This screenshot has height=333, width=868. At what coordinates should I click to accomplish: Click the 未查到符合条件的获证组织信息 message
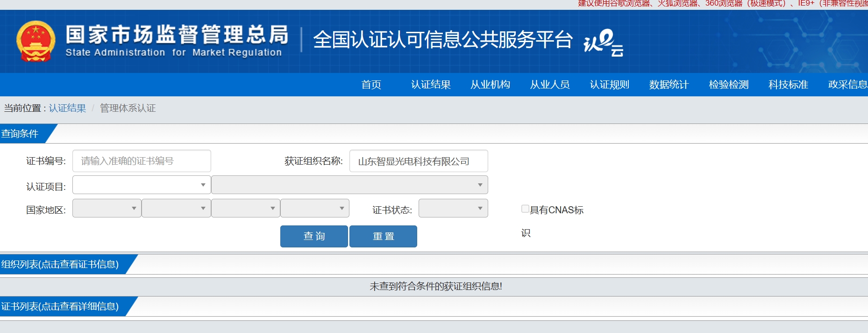435,286
